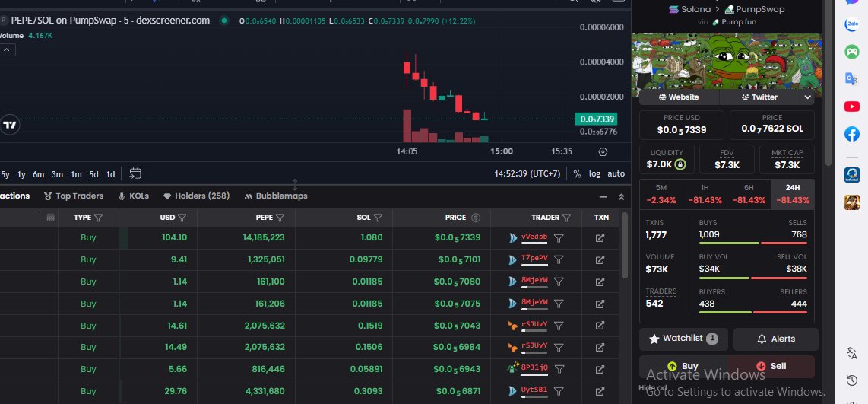This screenshot has width=868, height=404.
Task: Open the transaction link for the 104.10 USD buy
Action: tap(600, 237)
